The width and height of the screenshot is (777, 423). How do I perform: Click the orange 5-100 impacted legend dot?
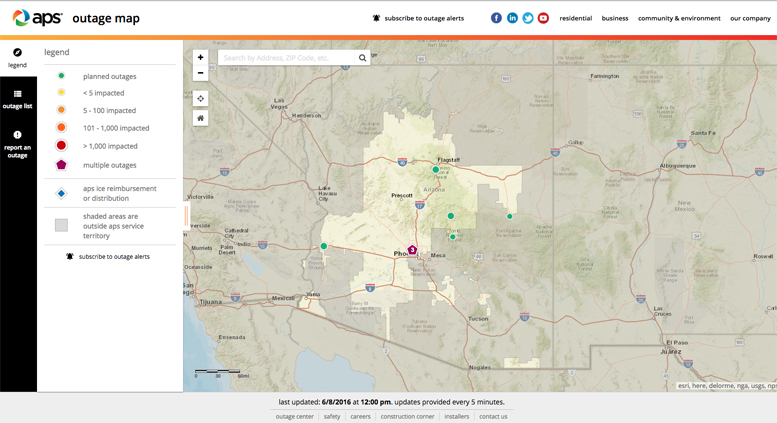[61, 110]
